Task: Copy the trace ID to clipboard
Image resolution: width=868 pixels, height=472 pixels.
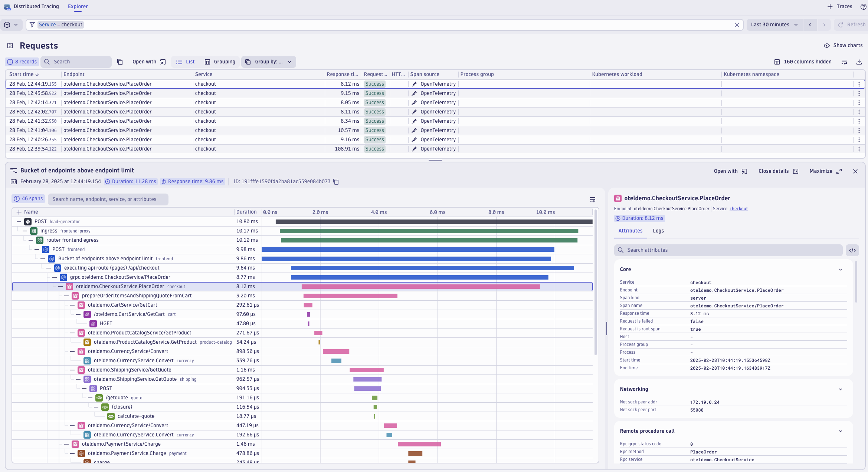Action: tap(336, 182)
